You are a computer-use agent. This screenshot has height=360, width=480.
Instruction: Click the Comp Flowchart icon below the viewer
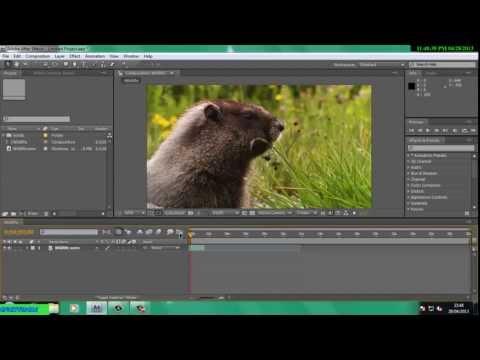coord(346,213)
